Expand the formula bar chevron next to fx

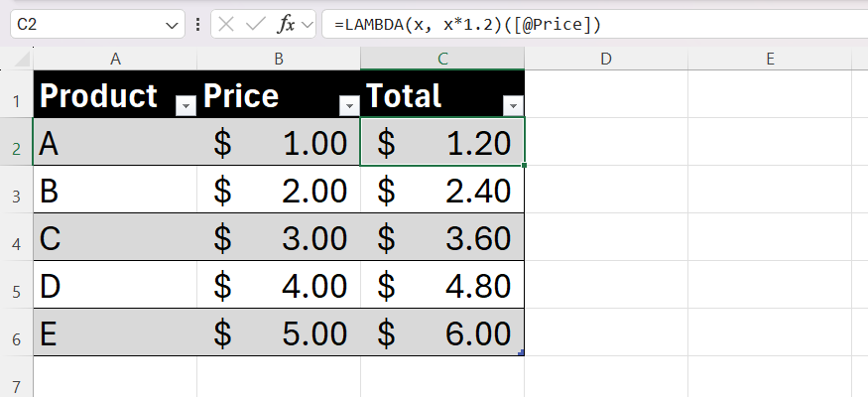pyautogui.click(x=307, y=25)
